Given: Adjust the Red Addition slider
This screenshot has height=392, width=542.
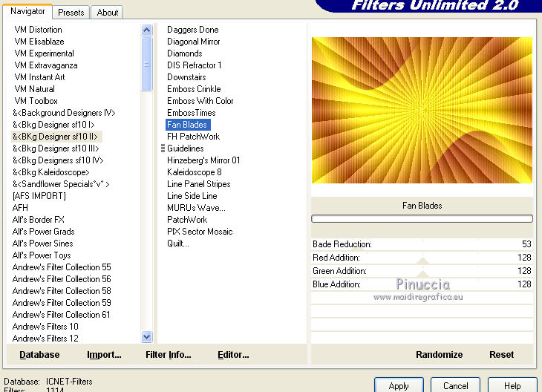Looking at the screenshot, I should tap(422, 258).
